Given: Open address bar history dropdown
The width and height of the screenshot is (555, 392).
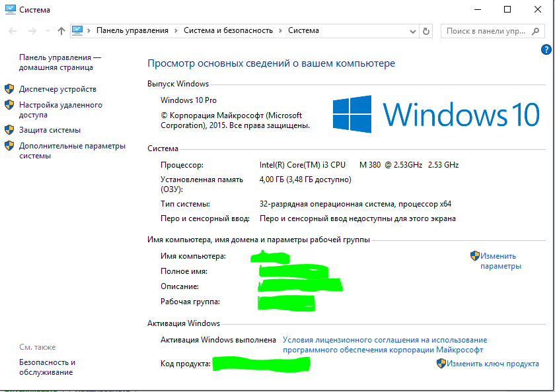Looking at the screenshot, I should click(413, 32).
